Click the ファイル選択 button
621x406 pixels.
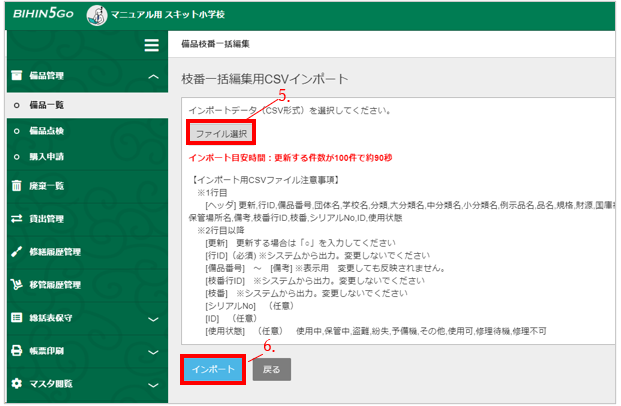coord(220,131)
